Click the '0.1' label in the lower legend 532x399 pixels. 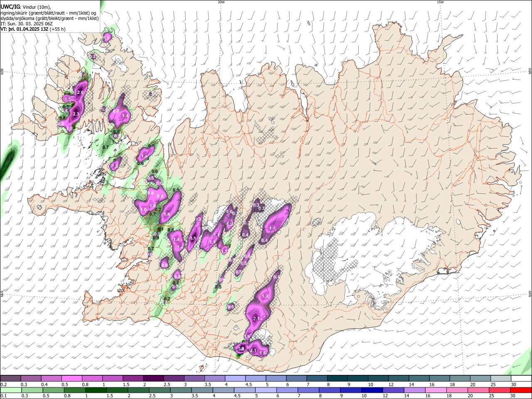[x=3, y=396]
